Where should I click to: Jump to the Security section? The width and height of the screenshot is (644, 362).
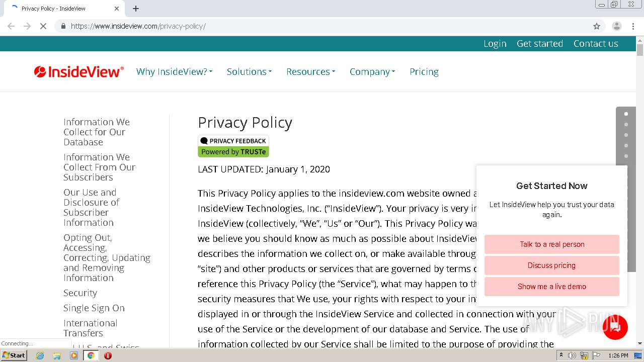[80, 293]
